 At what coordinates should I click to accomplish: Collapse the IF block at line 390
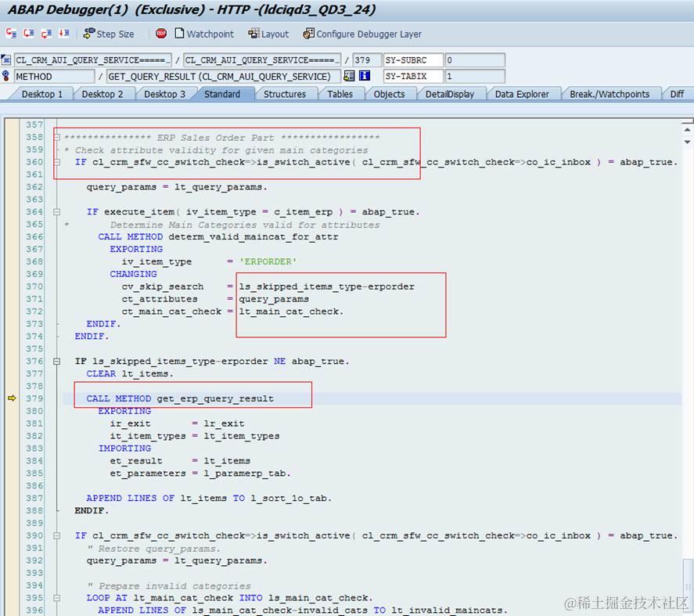[56, 535]
